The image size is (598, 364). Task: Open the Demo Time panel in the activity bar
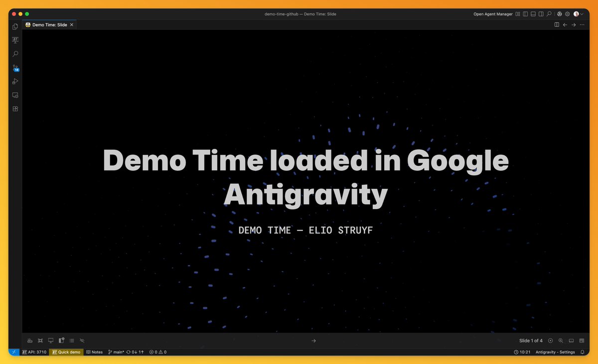[x=15, y=40]
